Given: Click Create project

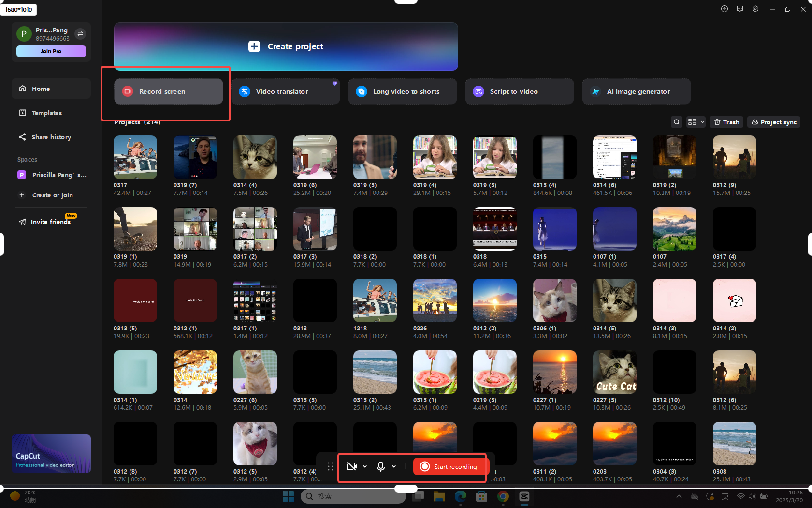Looking at the screenshot, I should 286,46.
